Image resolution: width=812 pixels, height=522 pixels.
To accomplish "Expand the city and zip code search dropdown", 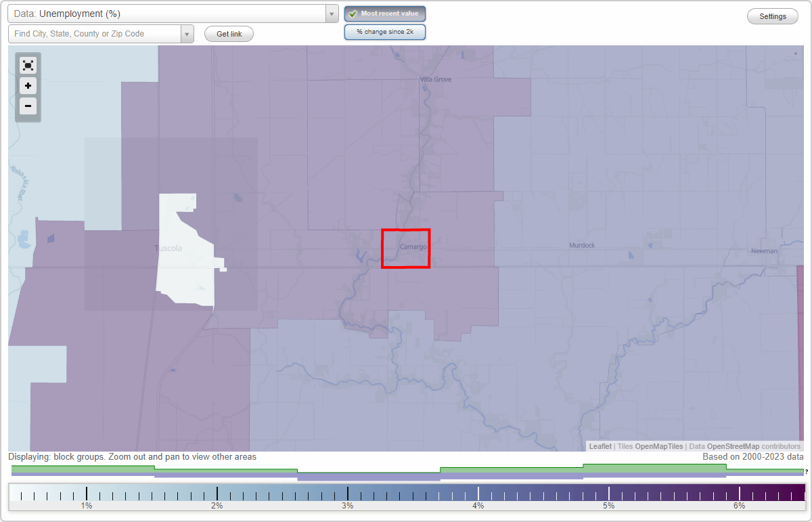I will pyautogui.click(x=187, y=32).
